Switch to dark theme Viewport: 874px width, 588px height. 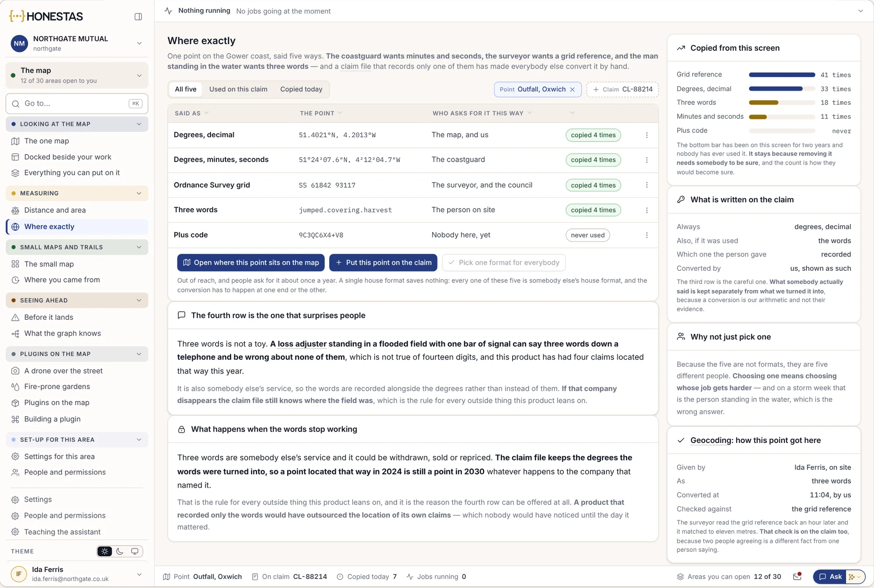(120, 551)
